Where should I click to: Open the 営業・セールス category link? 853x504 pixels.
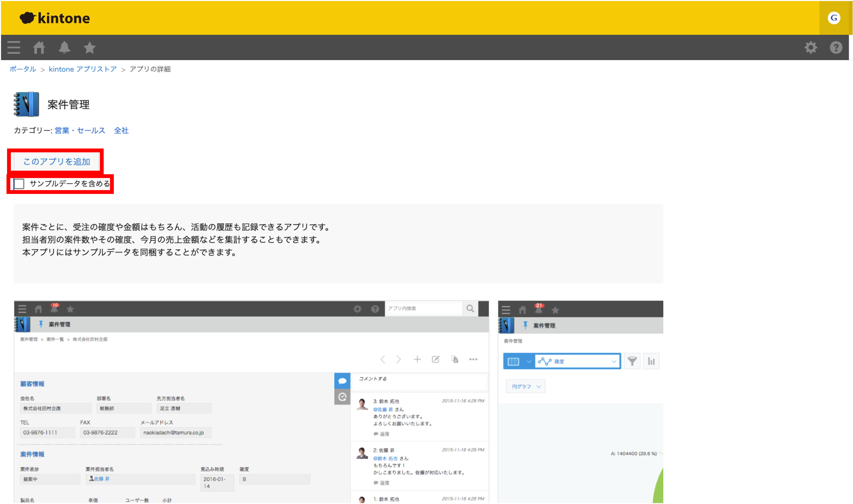point(80,131)
